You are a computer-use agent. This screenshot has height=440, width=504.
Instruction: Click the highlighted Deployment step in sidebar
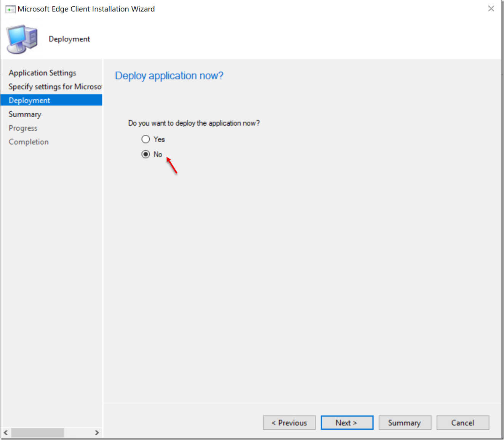coord(29,100)
